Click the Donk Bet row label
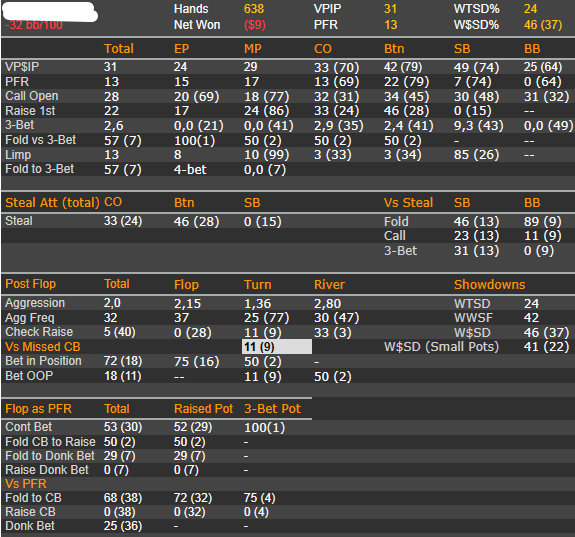Viewport: 575px width, 537px height. [30, 526]
